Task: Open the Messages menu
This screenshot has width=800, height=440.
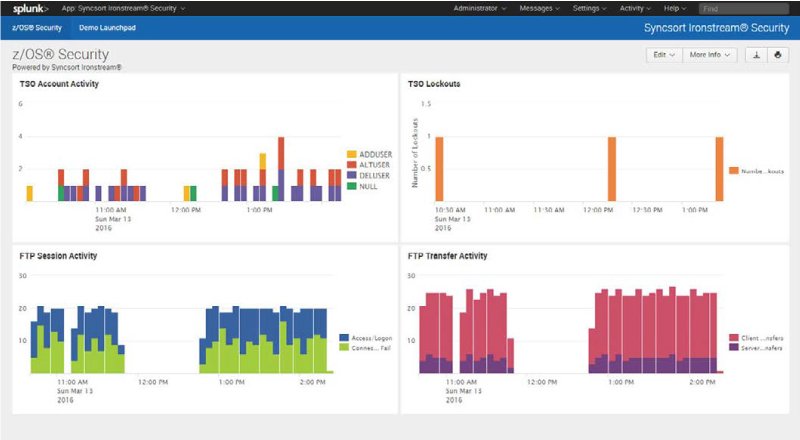Action: point(539,8)
